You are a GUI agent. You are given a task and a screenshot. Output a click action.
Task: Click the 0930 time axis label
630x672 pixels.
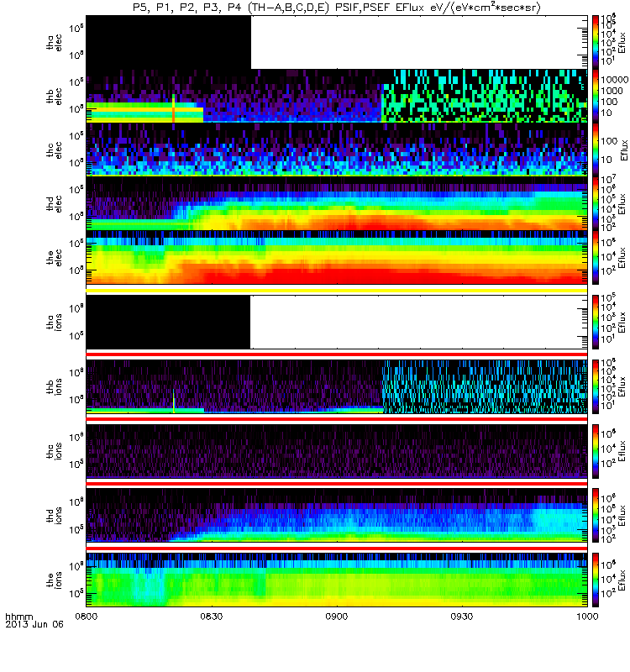461,617
